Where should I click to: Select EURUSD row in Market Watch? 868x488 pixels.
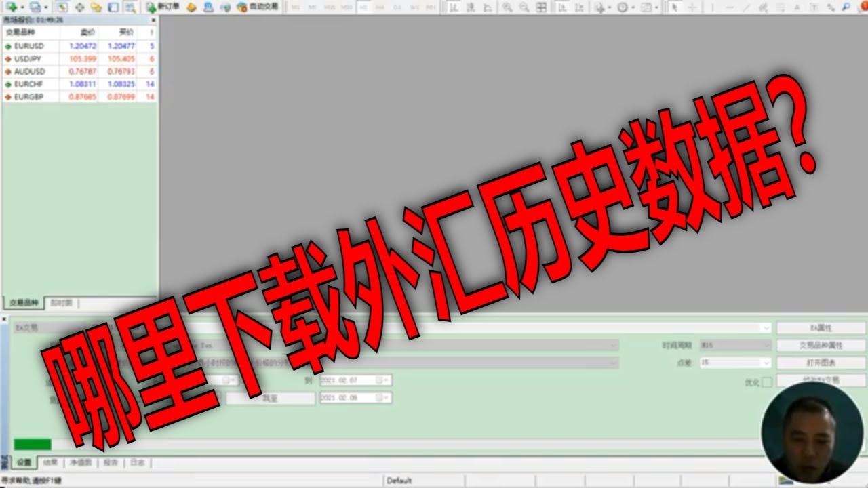pos(79,46)
